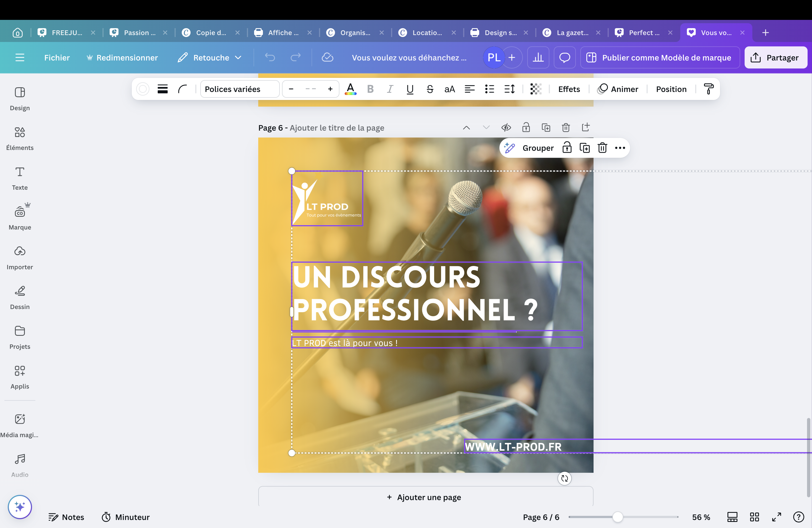Image resolution: width=812 pixels, height=528 pixels.
Task: Click the Partager button
Action: click(x=775, y=58)
